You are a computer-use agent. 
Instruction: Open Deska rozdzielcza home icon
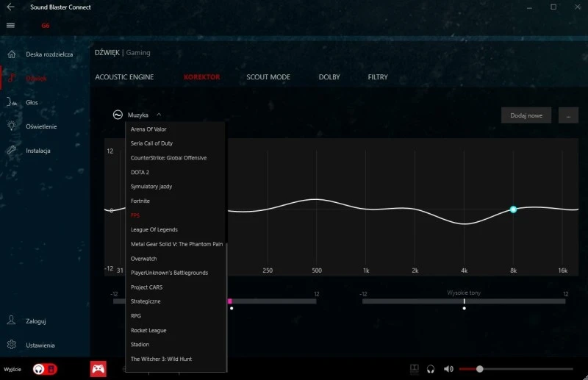[x=12, y=54]
